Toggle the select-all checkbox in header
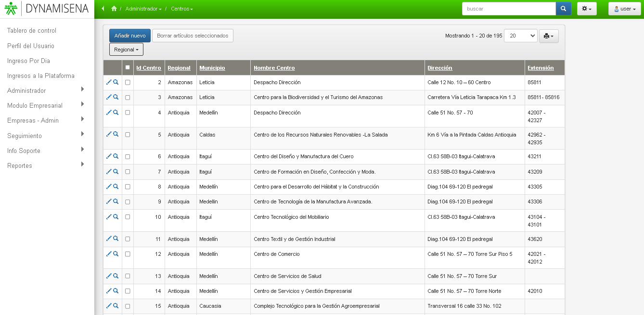644x315 pixels. point(128,68)
